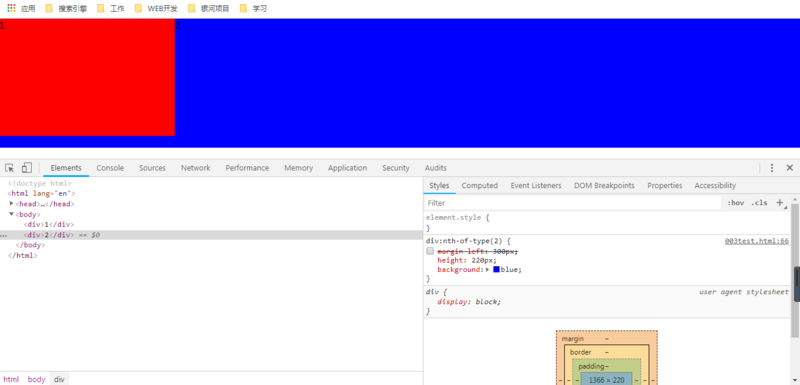Click the margin label in box model

(572, 339)
